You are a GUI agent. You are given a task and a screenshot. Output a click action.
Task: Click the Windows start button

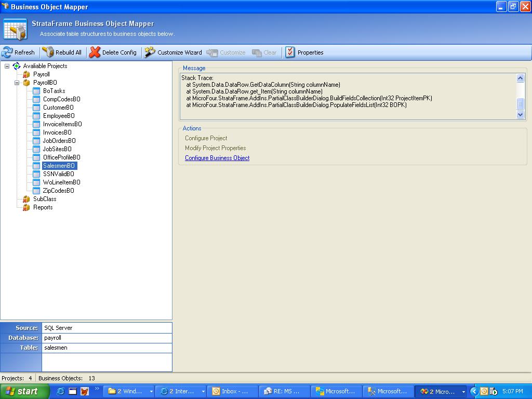pyautogui.click(x=24, y=391)
